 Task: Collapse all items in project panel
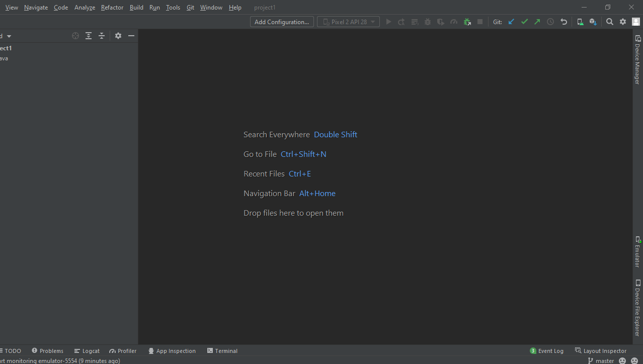pyautogui.click(x=102, y=36)
